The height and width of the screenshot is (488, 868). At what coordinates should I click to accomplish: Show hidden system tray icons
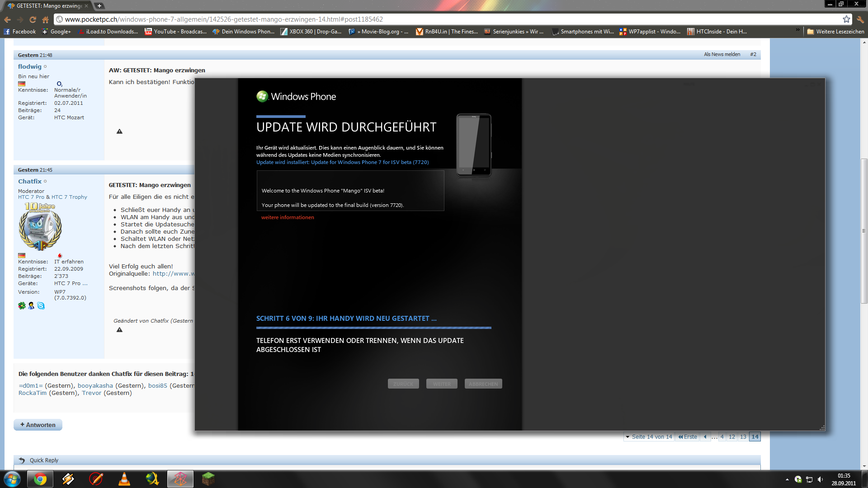click(x=787, y=479)
